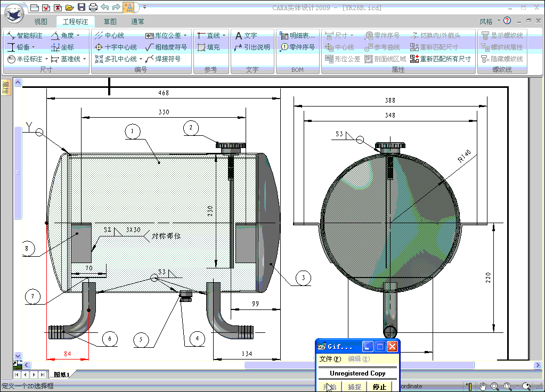545x392 pixels.
Task: Click the help question mark icon
Action: point(507,20)
